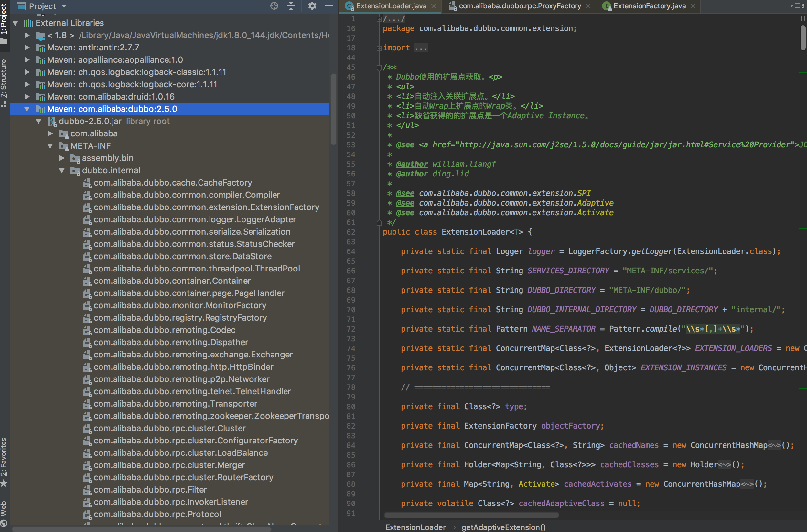The image size is (807, 532).
Task: Click the editor vertical scrollbar thumb
Action: pyautogui.click(x=803, y=38)
